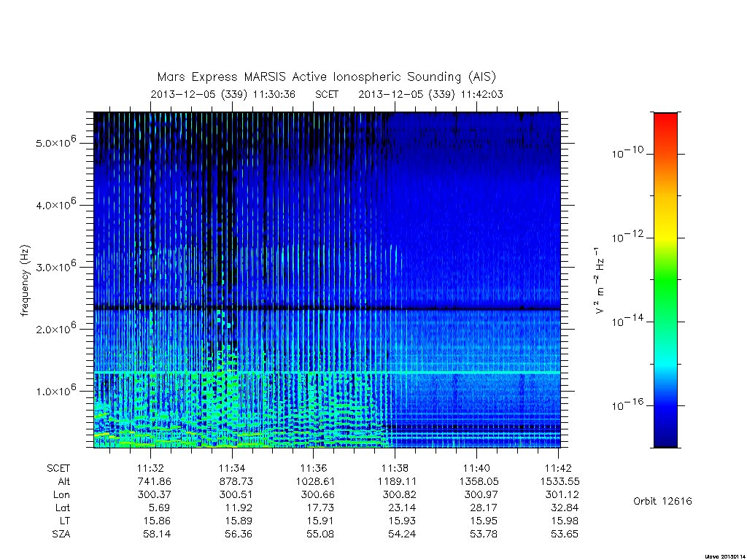The height and width of the screenshot is (560, 747).
Task: Click the green region of the color bar
Action: click(665, 281)
